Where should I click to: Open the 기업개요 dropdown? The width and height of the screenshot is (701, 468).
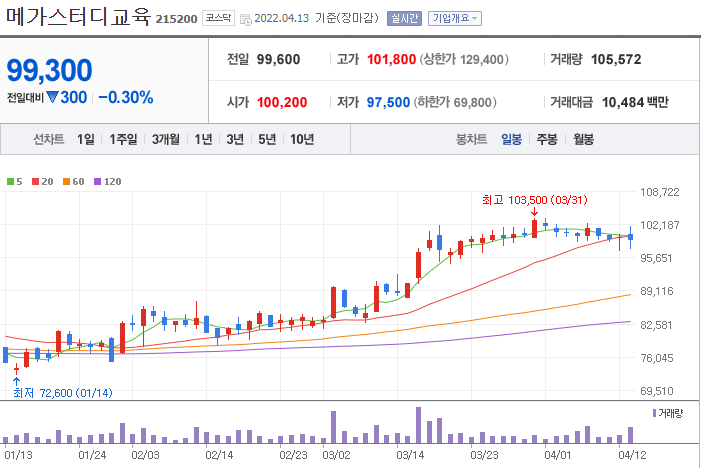pos(455,18)
